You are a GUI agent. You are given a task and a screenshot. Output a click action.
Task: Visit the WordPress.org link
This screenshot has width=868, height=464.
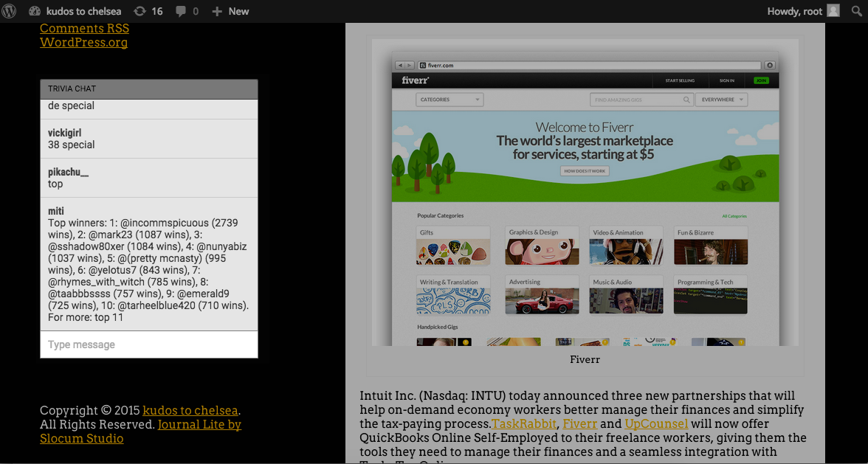click(x=83, y=43)
